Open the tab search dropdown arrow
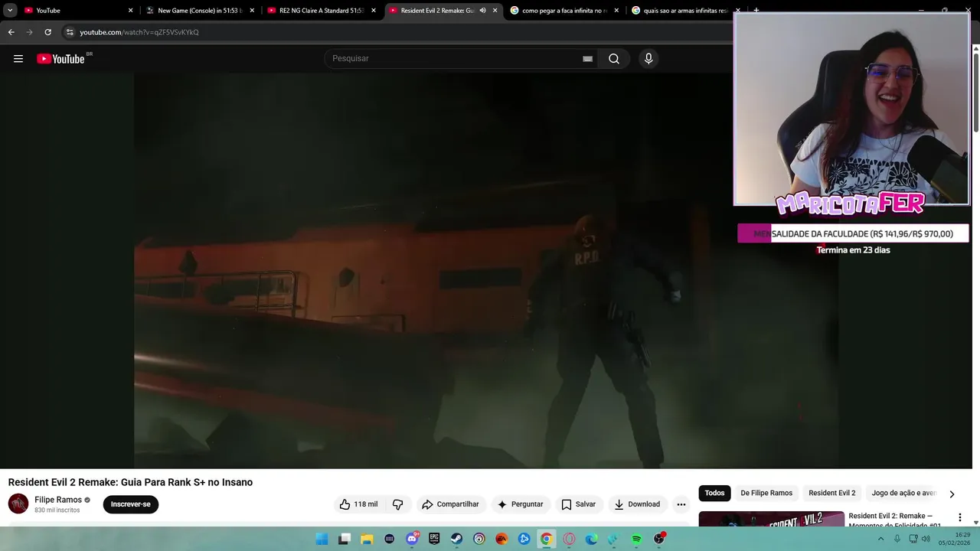Image resolution: width=980 pixels, height=551 pixels. [10, 11]
